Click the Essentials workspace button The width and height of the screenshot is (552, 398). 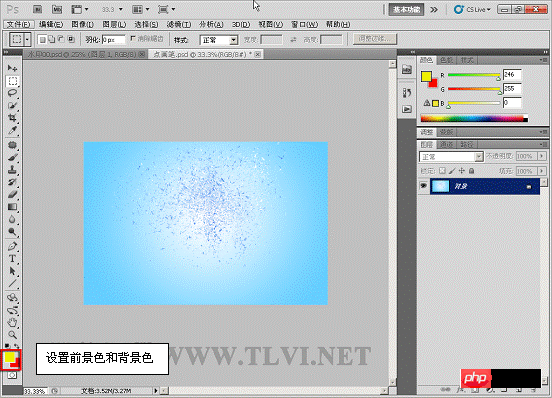point(406,10)
